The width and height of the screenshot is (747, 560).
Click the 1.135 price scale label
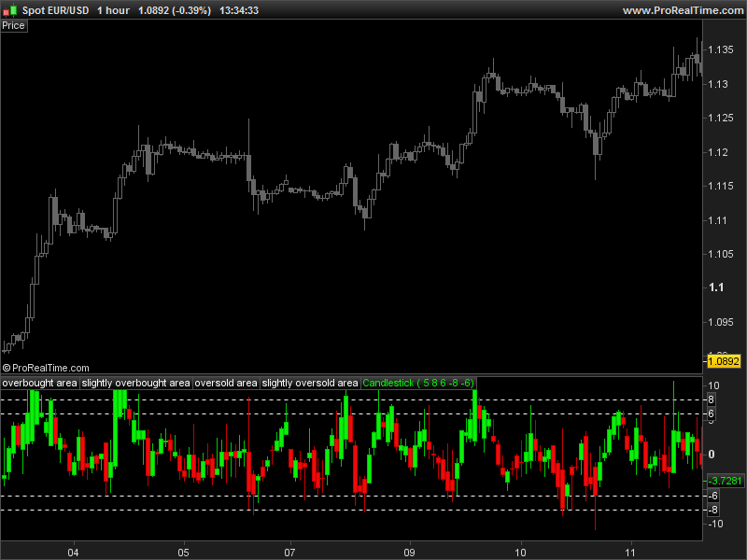(x=721, y=50)
